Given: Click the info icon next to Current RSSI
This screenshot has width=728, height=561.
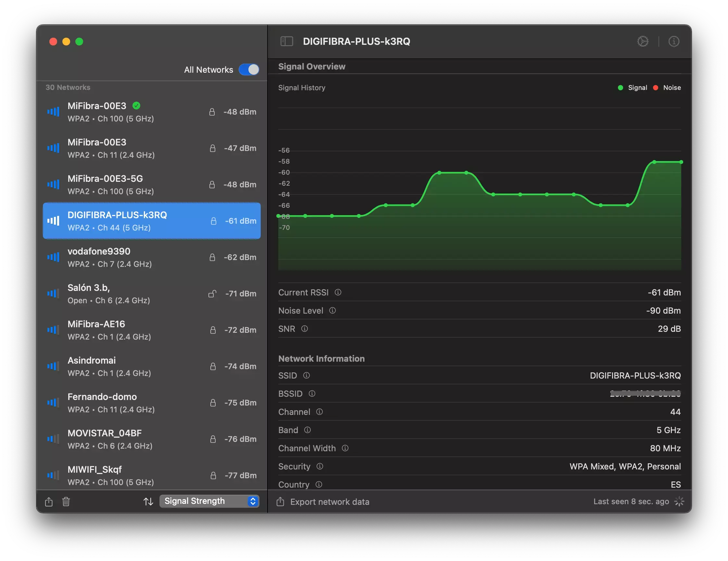Looking at the screenshot, I should point(338,292).
